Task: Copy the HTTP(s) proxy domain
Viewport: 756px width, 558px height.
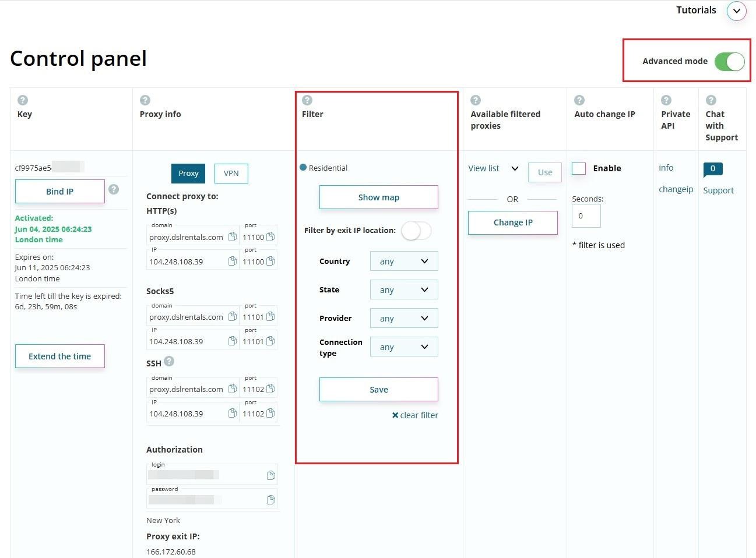Action: 233,236
